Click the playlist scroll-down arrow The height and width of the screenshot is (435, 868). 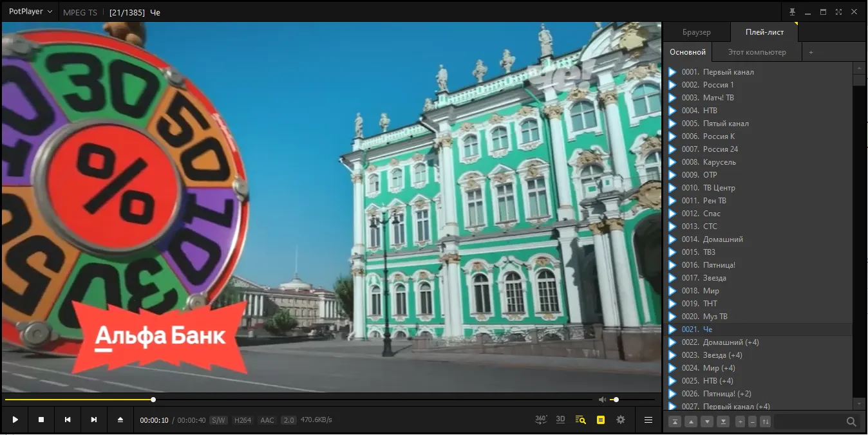(859, 403)
